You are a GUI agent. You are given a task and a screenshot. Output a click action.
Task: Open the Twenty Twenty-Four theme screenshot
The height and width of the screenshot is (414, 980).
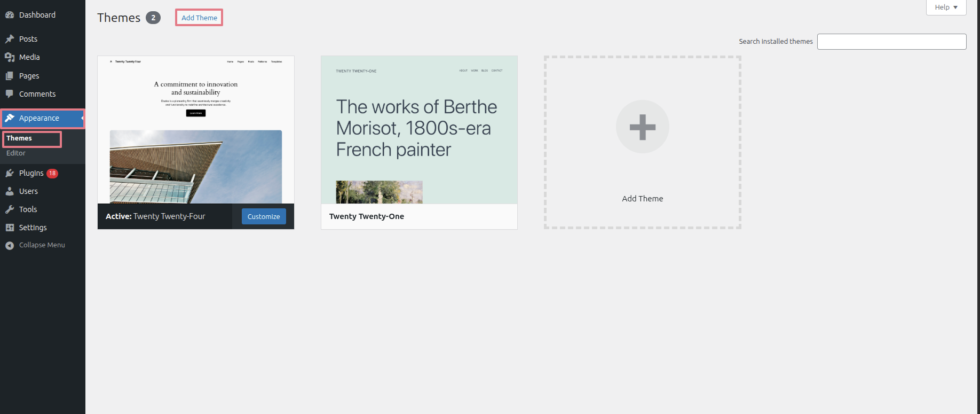click(x=196, y=130)
